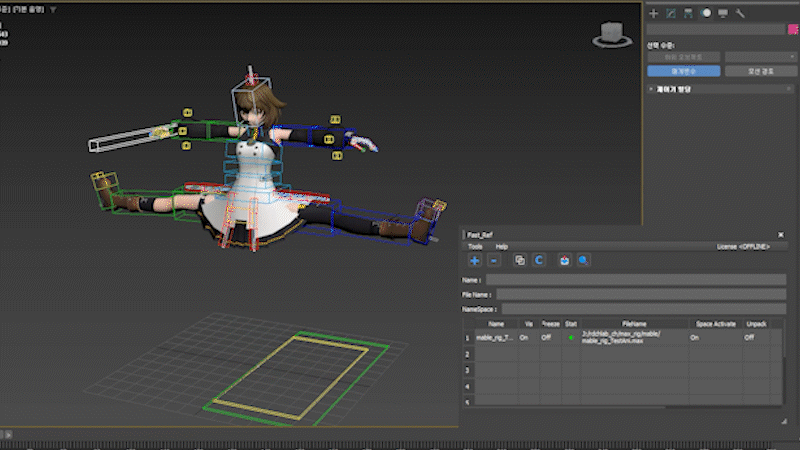Click the blue plus icon in Fast_Ref
The image size is (800, 450).
(x=475, y=260)
